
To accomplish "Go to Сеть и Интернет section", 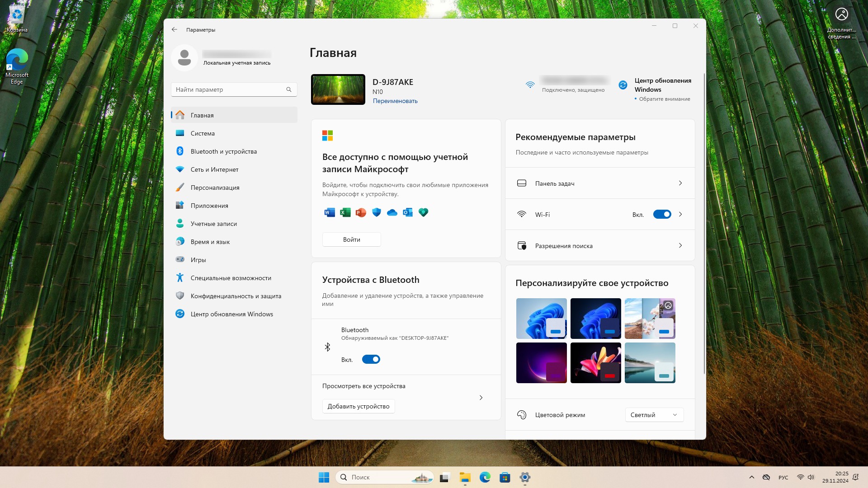I will click(214, 169).
